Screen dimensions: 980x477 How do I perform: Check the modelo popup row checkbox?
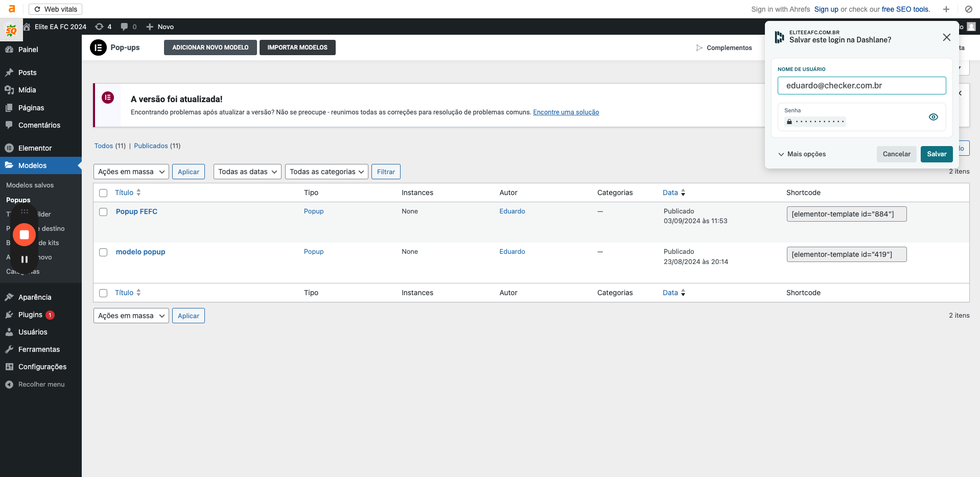click(103, 252)
